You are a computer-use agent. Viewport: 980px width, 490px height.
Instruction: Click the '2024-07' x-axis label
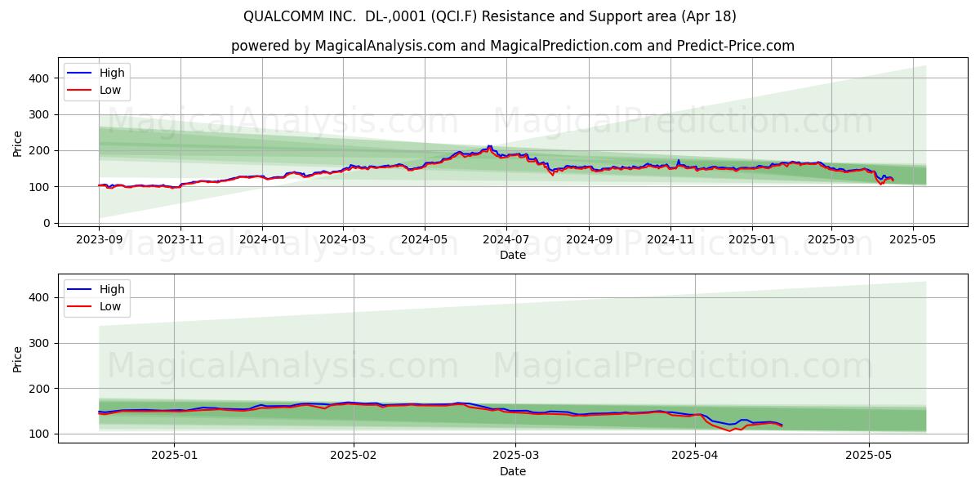pos(506,240)
